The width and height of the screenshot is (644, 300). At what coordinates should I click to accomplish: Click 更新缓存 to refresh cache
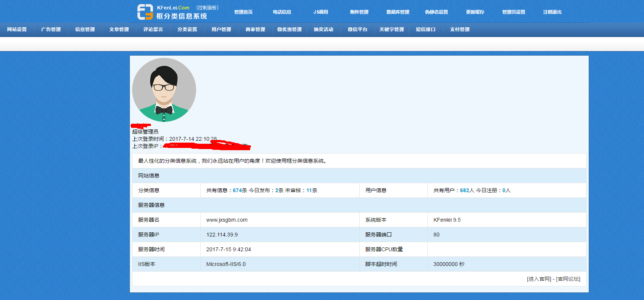(x=475, y=12)
